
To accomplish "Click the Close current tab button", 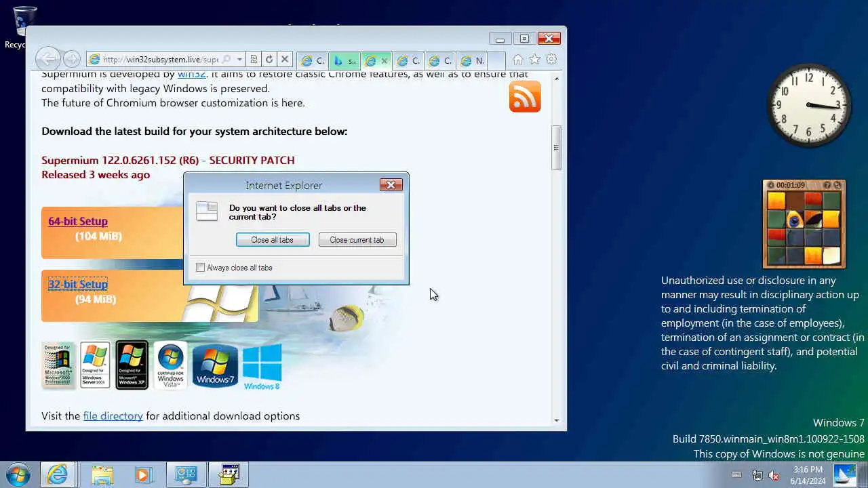I will 357,240.
